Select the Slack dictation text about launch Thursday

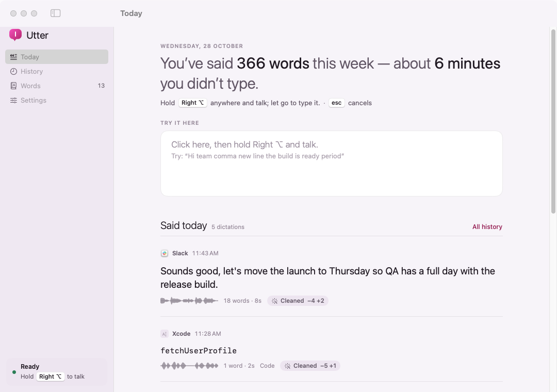(327, 277)
